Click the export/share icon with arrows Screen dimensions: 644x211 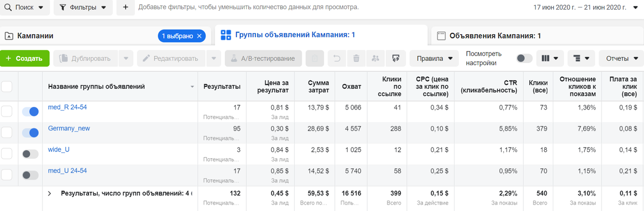tap(396, 58)
